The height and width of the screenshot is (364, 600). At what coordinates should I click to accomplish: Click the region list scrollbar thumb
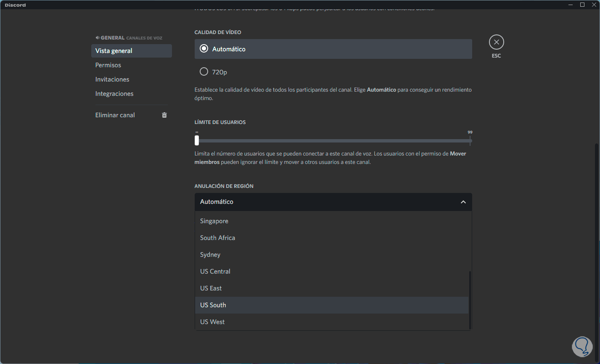point(470,300)
